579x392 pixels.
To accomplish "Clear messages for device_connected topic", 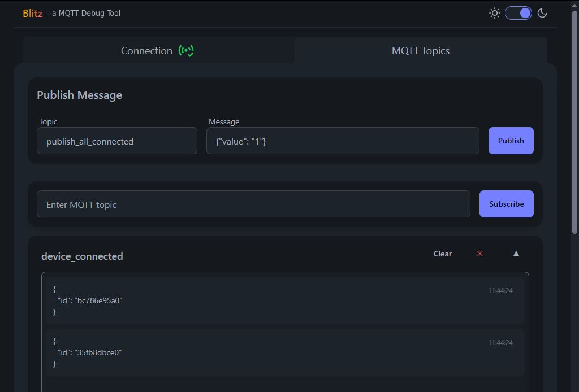I will (x=442, y=254).
